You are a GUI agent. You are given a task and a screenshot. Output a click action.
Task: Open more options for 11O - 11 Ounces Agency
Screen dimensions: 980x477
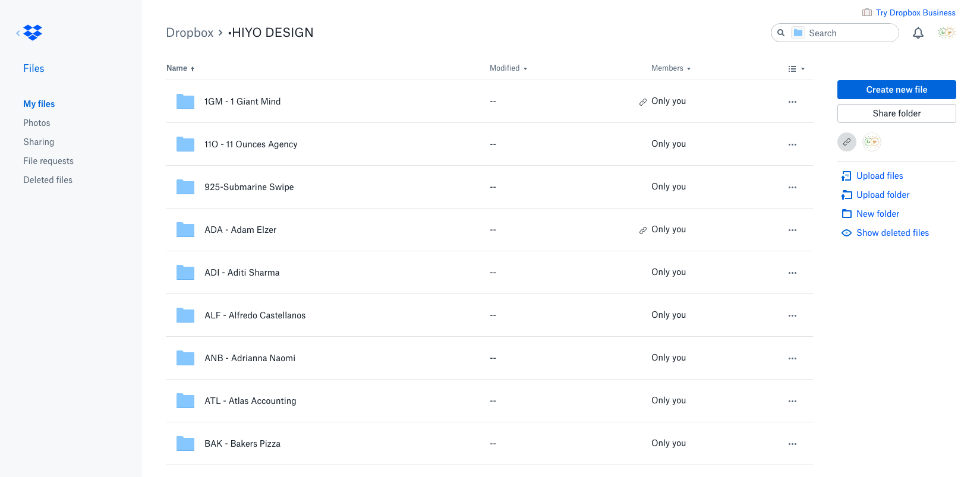click(x=792, y=145)
